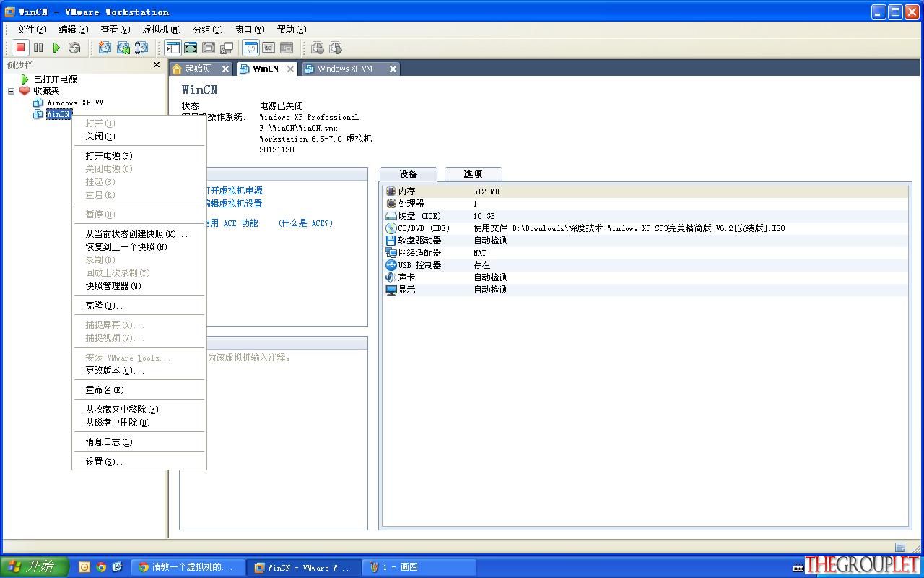
Task: Close the 侧边栏 sidebar panel
Action: [157, 65]
